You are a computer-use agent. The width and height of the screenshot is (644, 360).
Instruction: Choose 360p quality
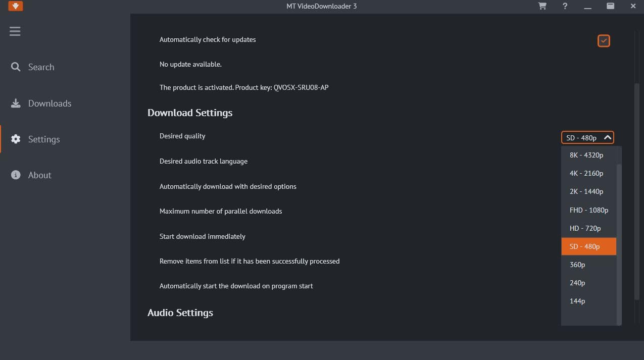588,265
